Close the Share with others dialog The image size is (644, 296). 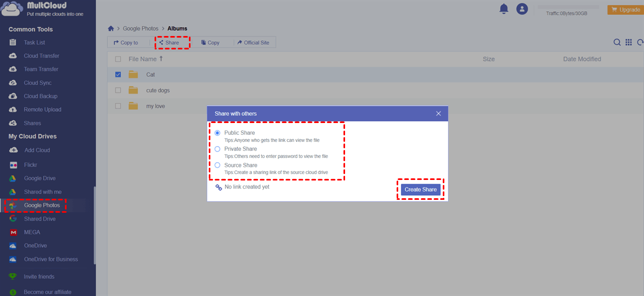[438, 113]
